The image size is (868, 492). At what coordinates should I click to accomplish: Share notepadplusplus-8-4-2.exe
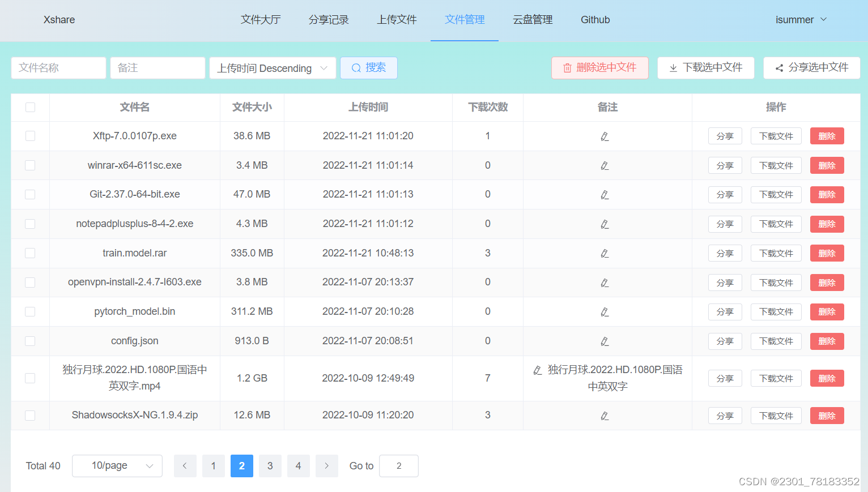tap(725, 224)
